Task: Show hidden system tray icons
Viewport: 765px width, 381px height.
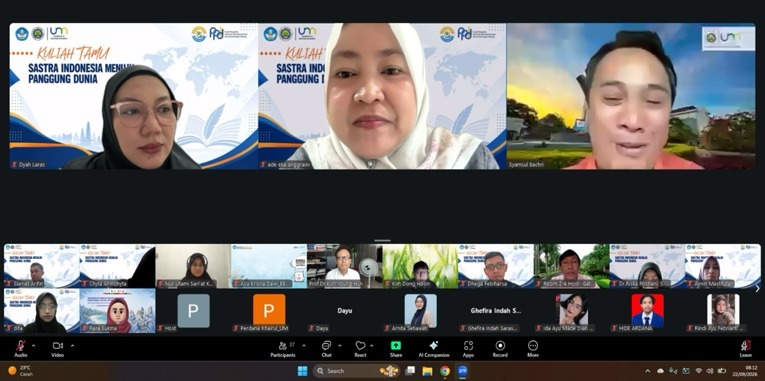Action: [648, 371]
